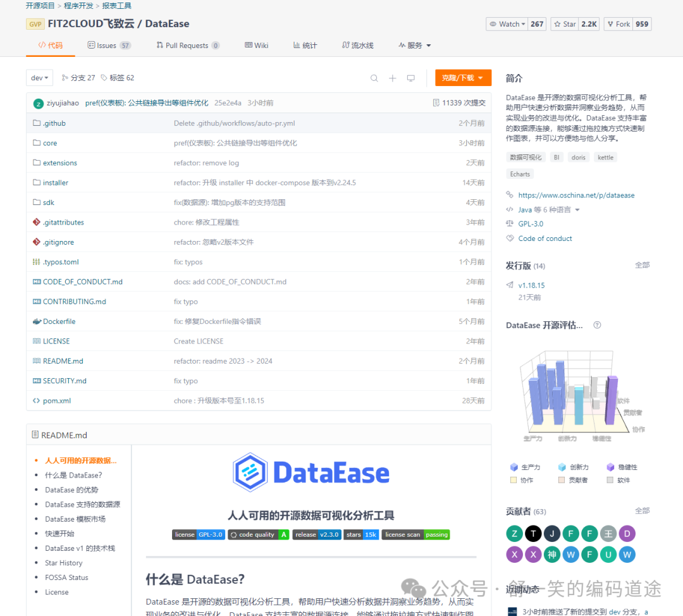The image size is (683, 616).
Task: Click the v1.18.15 release tag icon
Action: point(510,285)
